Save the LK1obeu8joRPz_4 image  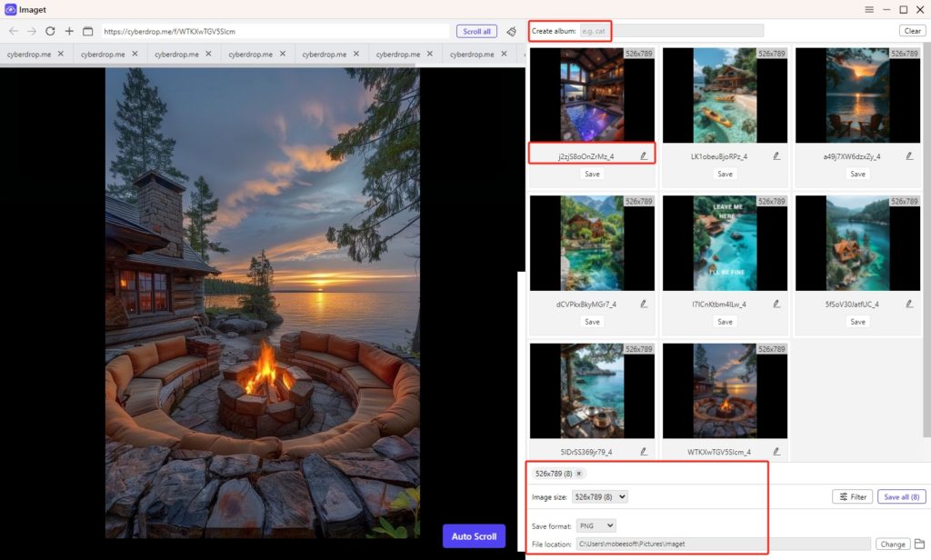[725, 174]
